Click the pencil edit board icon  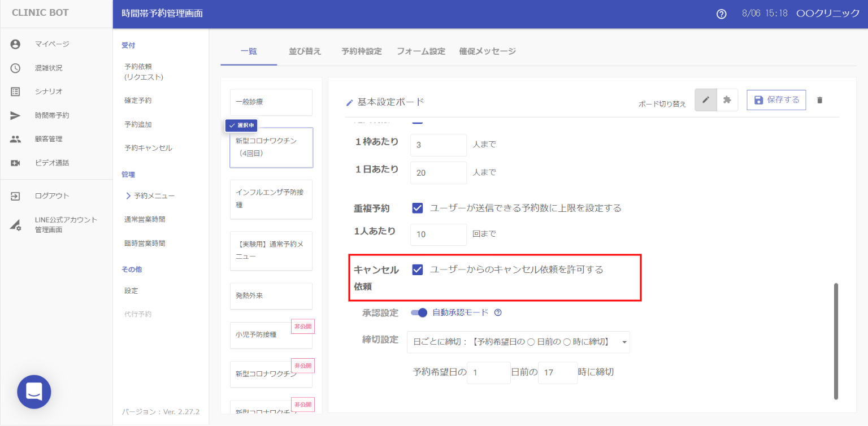click(705, 100)
